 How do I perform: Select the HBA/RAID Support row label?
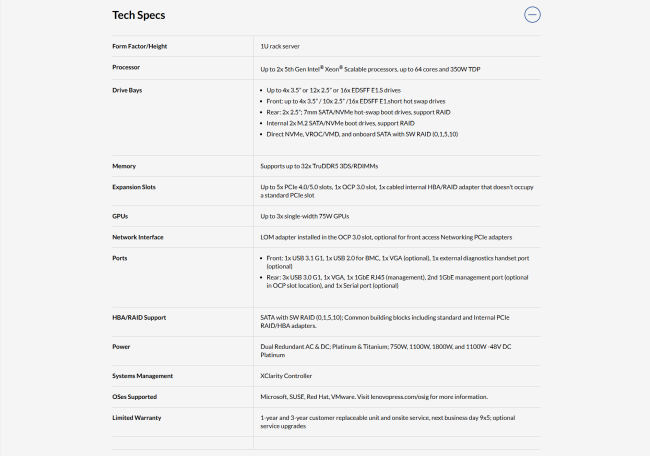point(139,317)
